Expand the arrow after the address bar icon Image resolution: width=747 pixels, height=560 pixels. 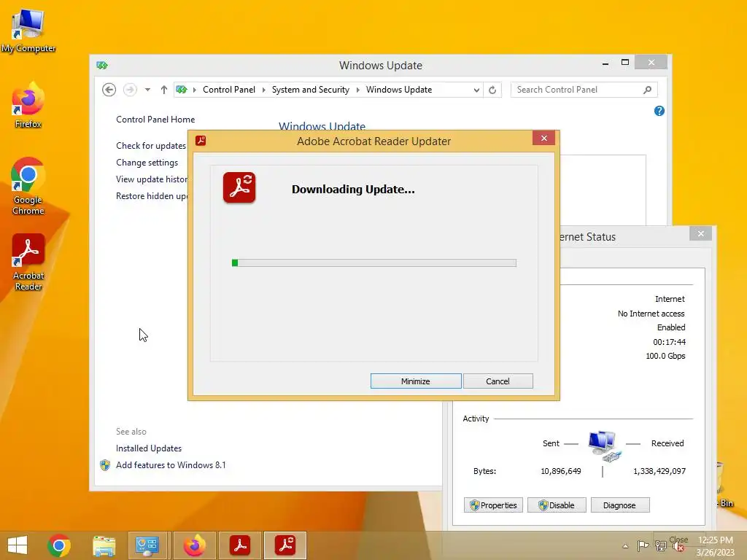click(194, 90)
